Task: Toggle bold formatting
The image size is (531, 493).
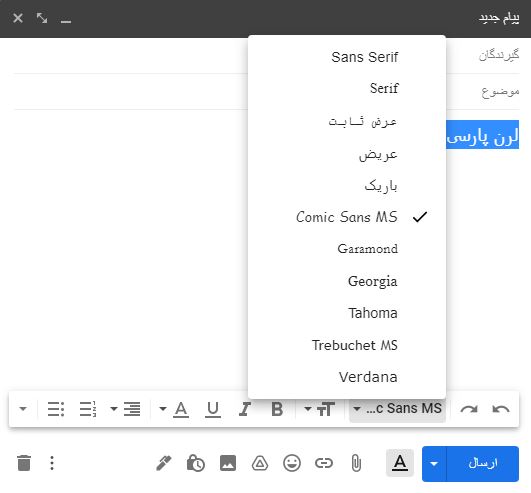Action: pos(277,409)
